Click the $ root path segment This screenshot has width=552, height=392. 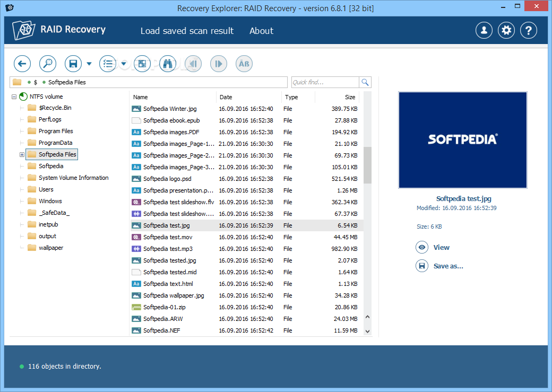[x=35, y=82]
